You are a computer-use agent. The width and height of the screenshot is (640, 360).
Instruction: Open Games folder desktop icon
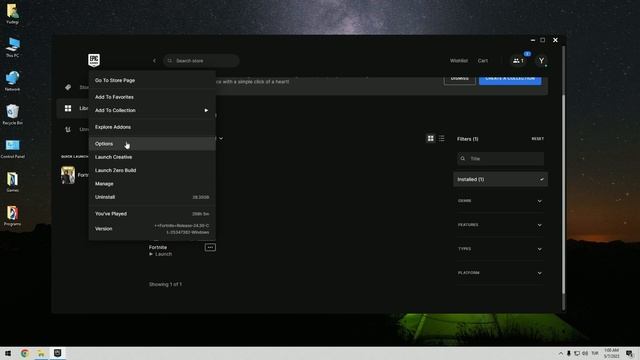pos(13,182)
